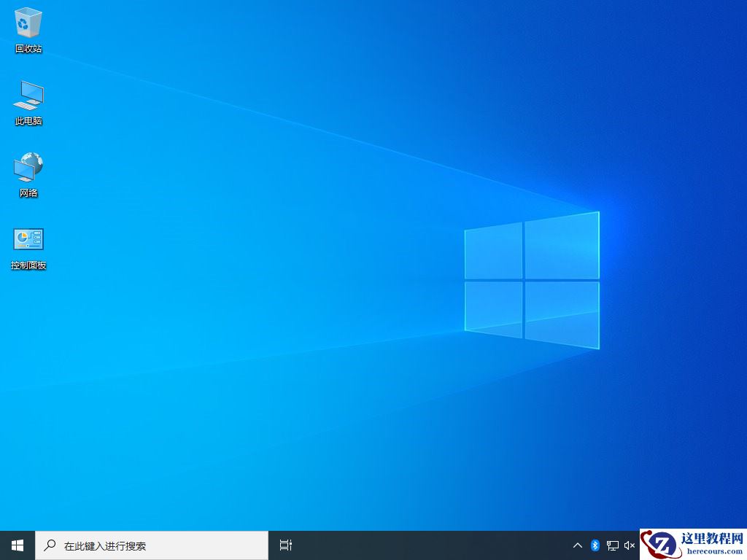The height and width of the screenshot is (560, 747).
Task: Unmute sound via the muted speaker icon
Action: point(629,545)
